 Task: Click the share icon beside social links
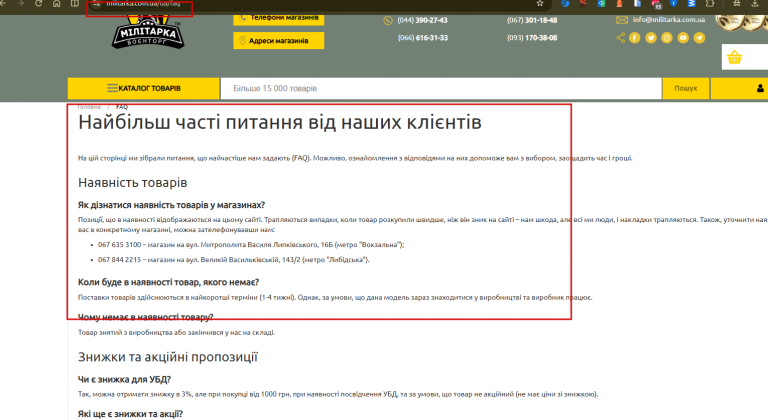coord(621,38)
